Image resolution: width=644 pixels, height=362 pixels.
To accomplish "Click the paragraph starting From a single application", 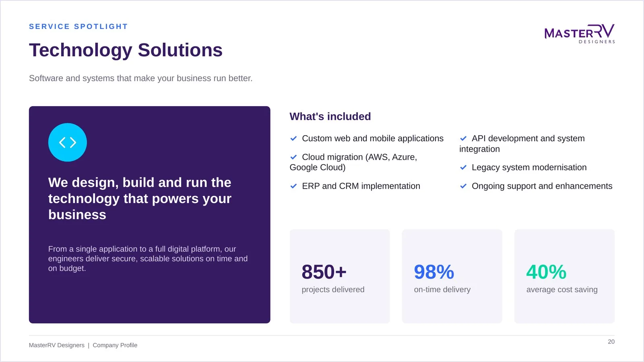I will pos(148,259).
